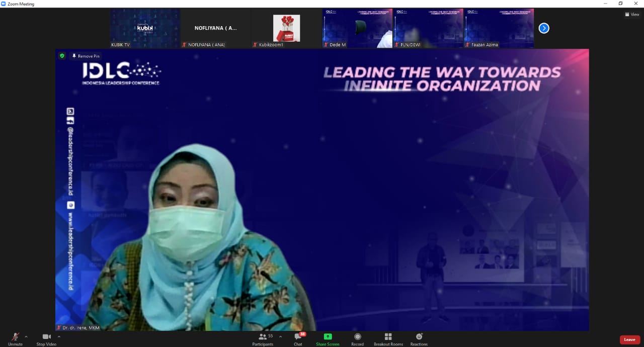Image resolution: width=644 pixels, height=347 pixels.
Task: Close the Zoom Meeting window
Action: [636, 4]
